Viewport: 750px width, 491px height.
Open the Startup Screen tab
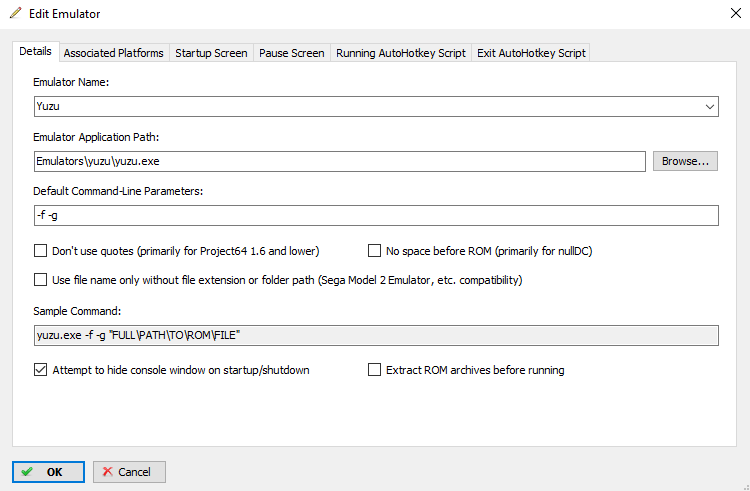coord(211,53)
